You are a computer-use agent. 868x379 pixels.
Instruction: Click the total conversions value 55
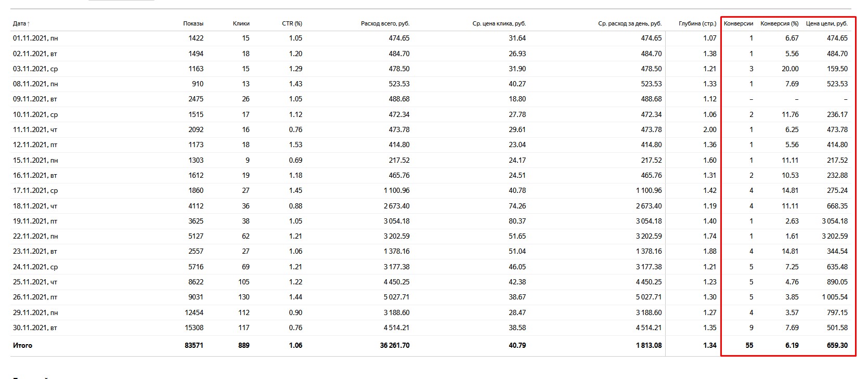coord(749,345)
